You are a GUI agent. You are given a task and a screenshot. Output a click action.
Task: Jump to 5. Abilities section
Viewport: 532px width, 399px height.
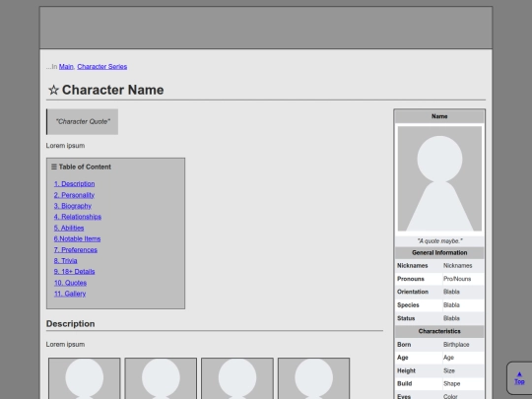pyautogui.click(x=69, y=228)
